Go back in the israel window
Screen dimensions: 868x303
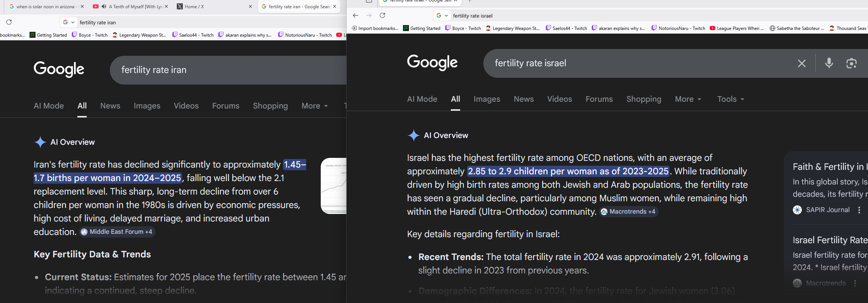pyautogui.click(x=355, y=15)
